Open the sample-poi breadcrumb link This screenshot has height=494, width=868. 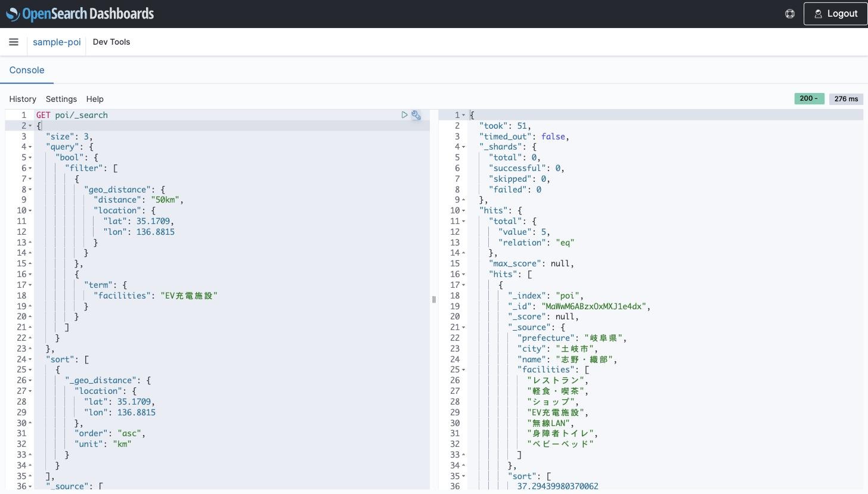point(57,42)
